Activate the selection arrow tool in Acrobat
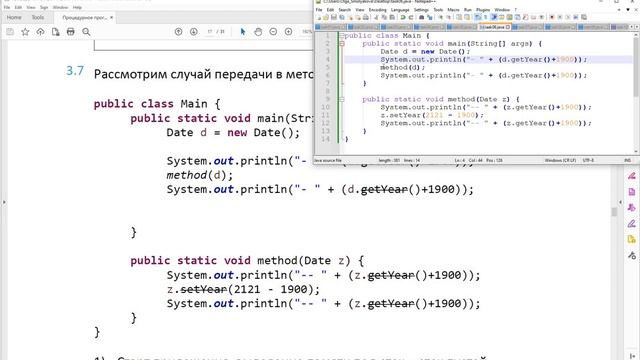The width and height of the screenshot is (640, 360). pos(243,32)
